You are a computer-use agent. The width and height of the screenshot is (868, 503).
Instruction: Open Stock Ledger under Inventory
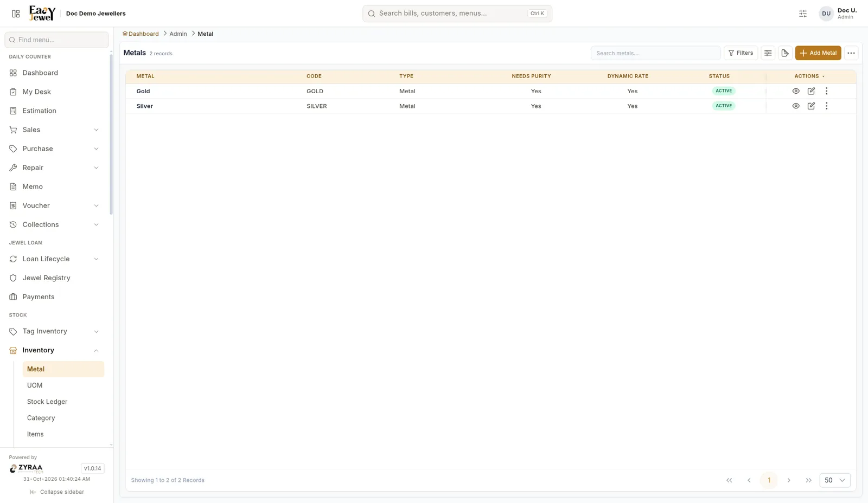47,402
